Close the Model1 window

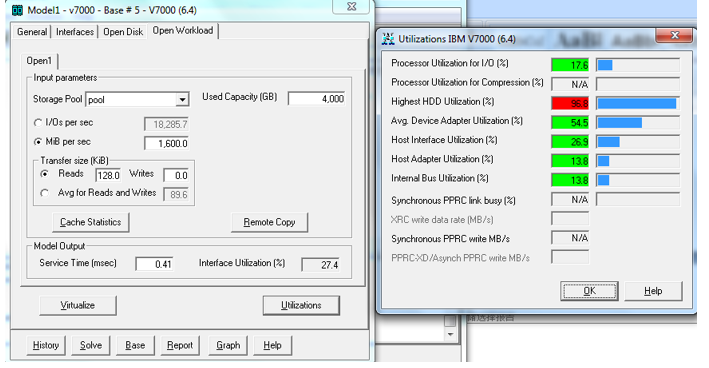pyautogui.click(x=351, y=6)
